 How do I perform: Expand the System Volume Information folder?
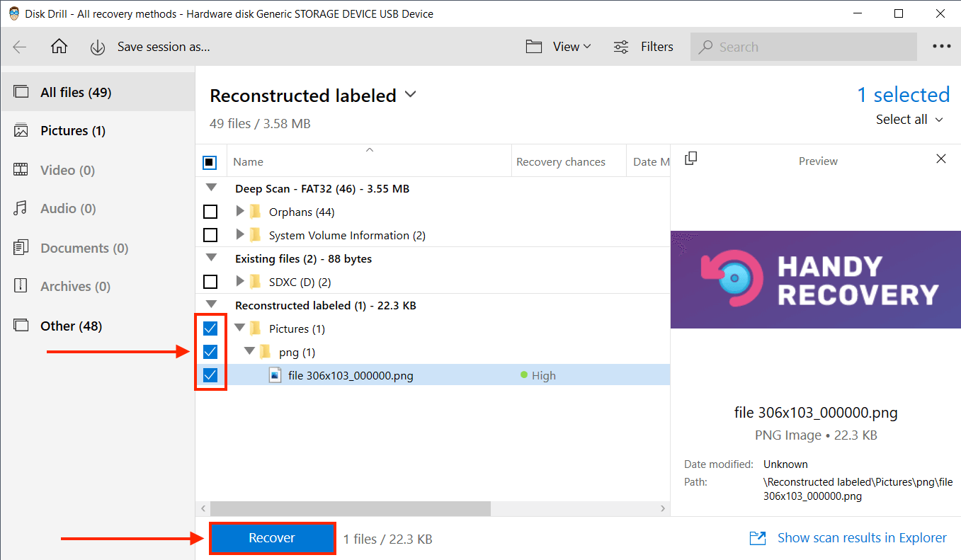[240, 234]
